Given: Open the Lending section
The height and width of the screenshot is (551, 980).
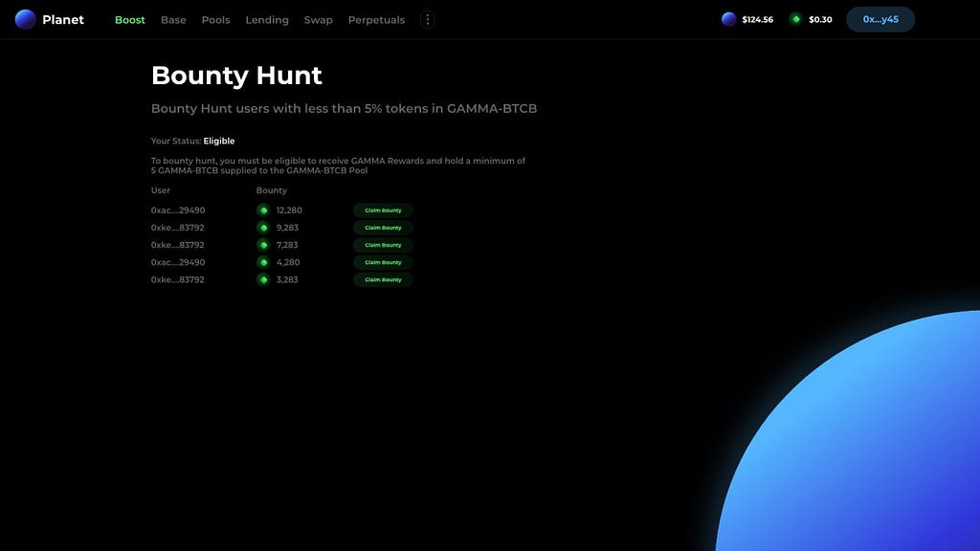Looking at the screenshot, I should (x=267, y=20).
